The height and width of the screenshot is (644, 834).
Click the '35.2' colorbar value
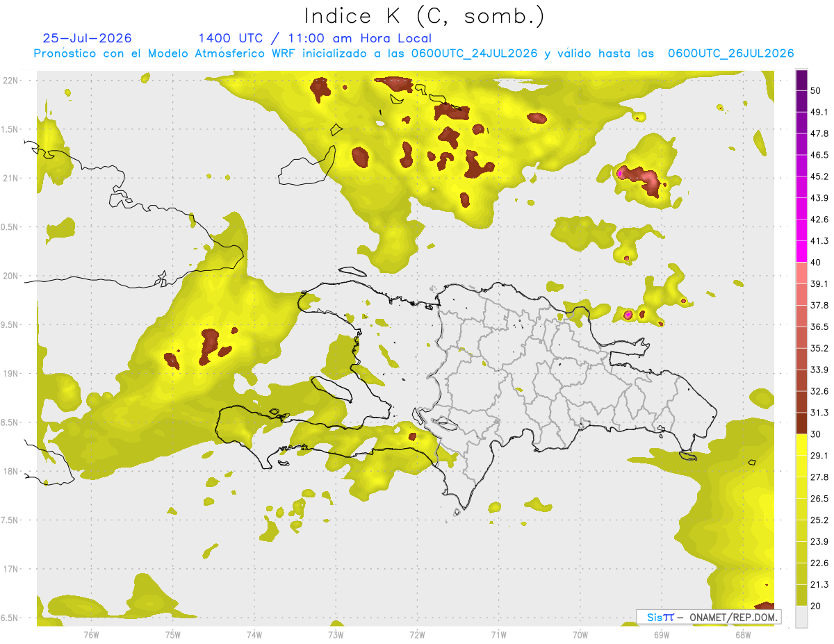click(819, 348)
